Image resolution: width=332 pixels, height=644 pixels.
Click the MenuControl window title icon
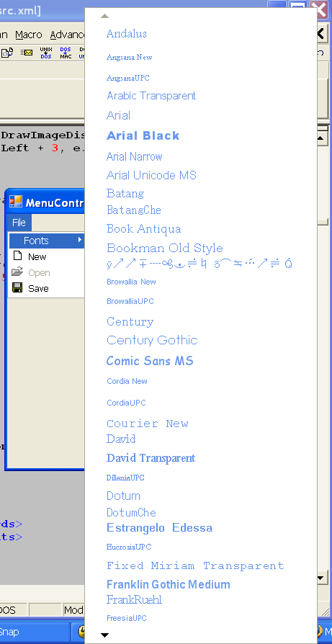pyautogui.click(x=16, y=202)
